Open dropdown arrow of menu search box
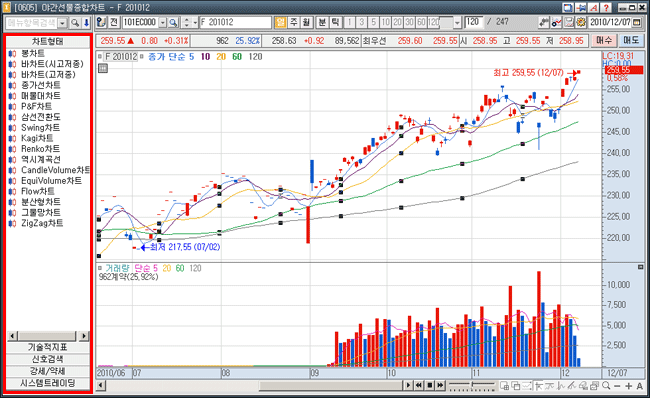The height and width of the screenshot is (398, 650). [63, 23]
